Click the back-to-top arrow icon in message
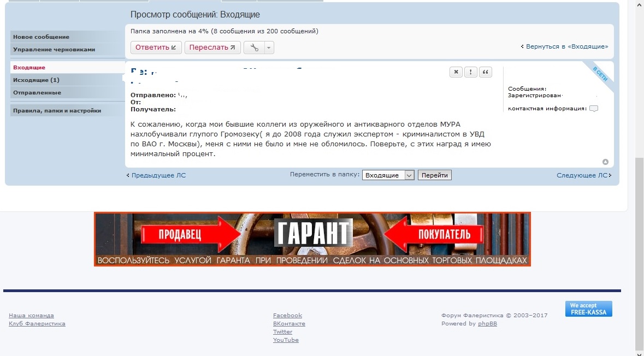This screenshot has width=644, height=356. 605,162
